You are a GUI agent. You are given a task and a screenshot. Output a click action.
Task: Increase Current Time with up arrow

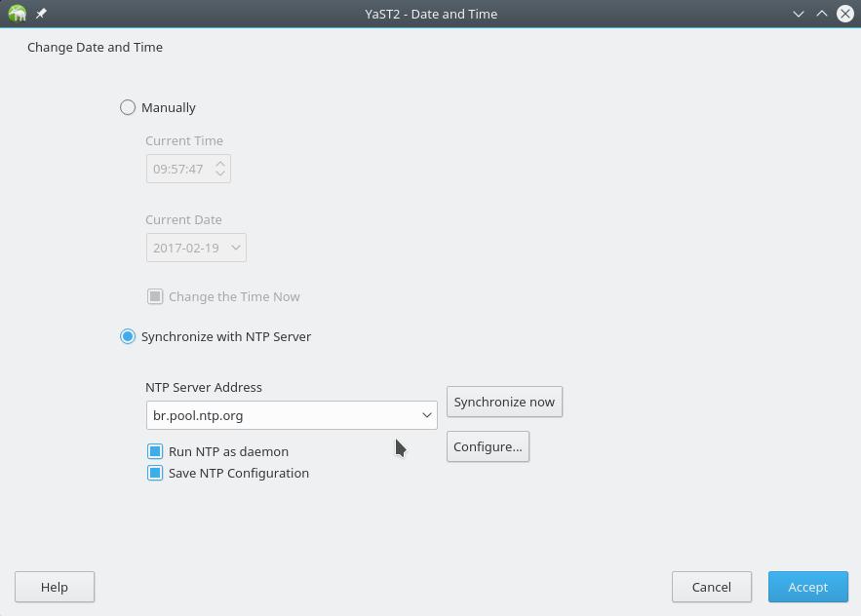(220, 164)
